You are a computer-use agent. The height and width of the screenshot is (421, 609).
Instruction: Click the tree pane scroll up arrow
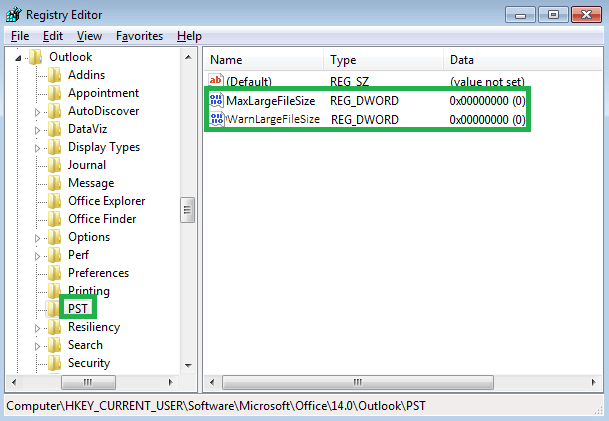coord(188,57)
